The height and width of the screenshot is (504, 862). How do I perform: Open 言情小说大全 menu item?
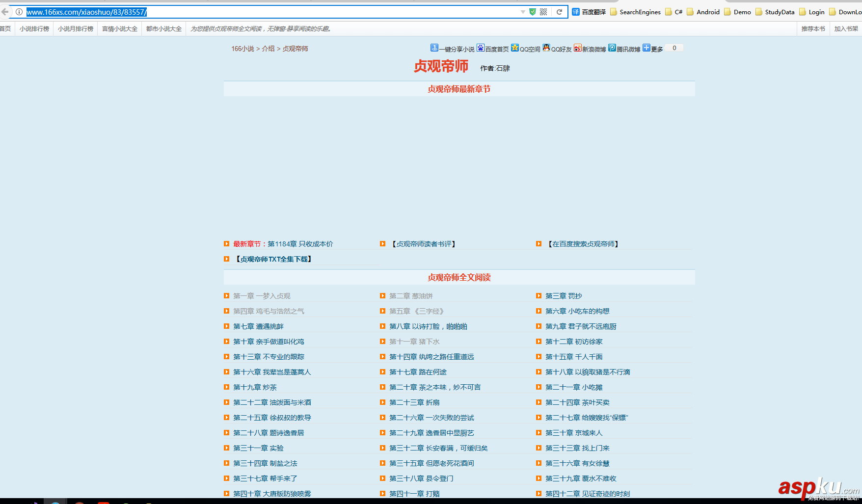pyautogui.click(x=120, y=29)
